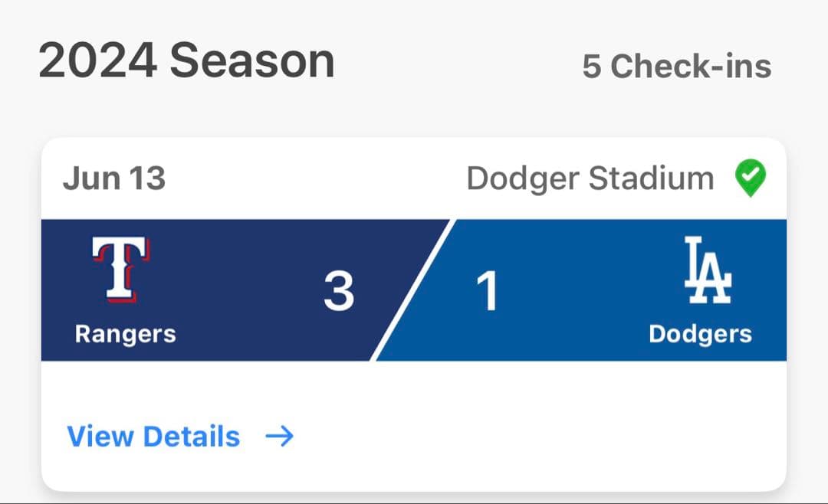Click the Rangers score of 3
Image resolution: width=828 pixels, height=504 pixels.
pyautogui.click(x=338, y=291)
